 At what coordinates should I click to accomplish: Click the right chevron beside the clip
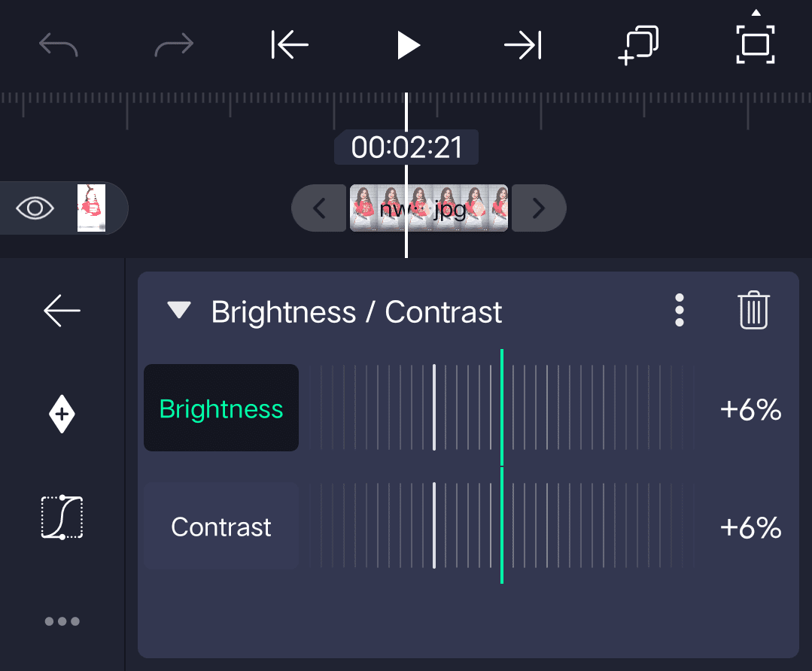point(538,208)
